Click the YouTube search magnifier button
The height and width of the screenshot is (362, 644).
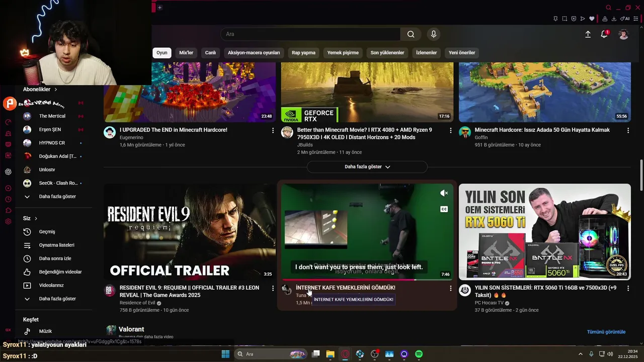point(411,34)
